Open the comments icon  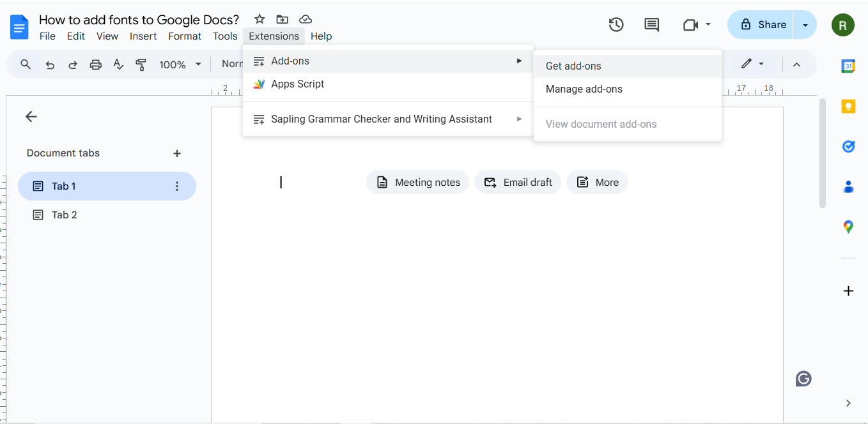(x=651, y=25)
